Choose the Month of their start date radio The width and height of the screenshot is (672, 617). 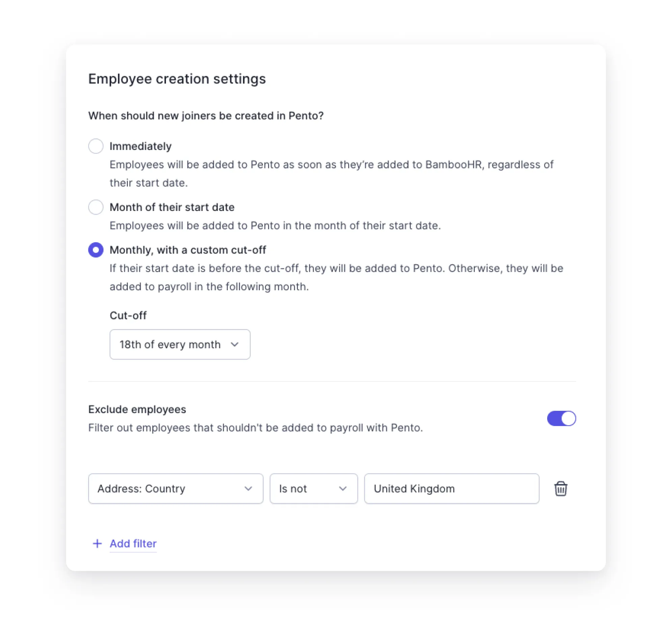(x=96, y=207)
